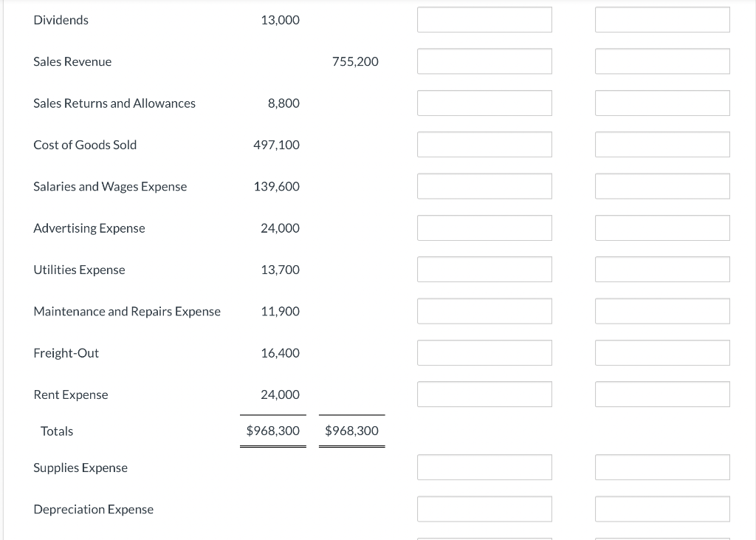The height and width of the screenshot is (540, 756).
Task: Click the first Freight-Out input box
Action: click(x=484, y=352)
